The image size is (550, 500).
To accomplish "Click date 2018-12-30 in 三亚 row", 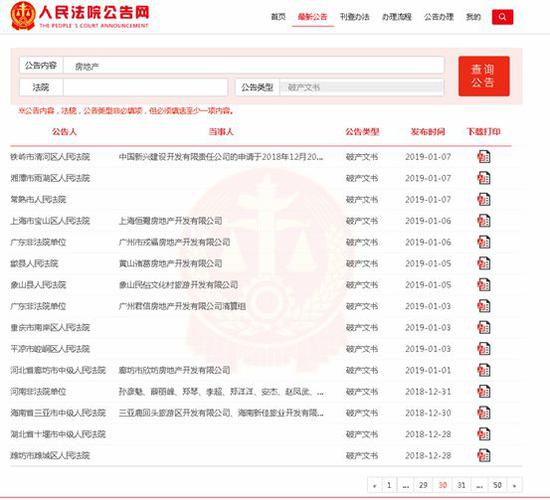I will pos(428,413).
